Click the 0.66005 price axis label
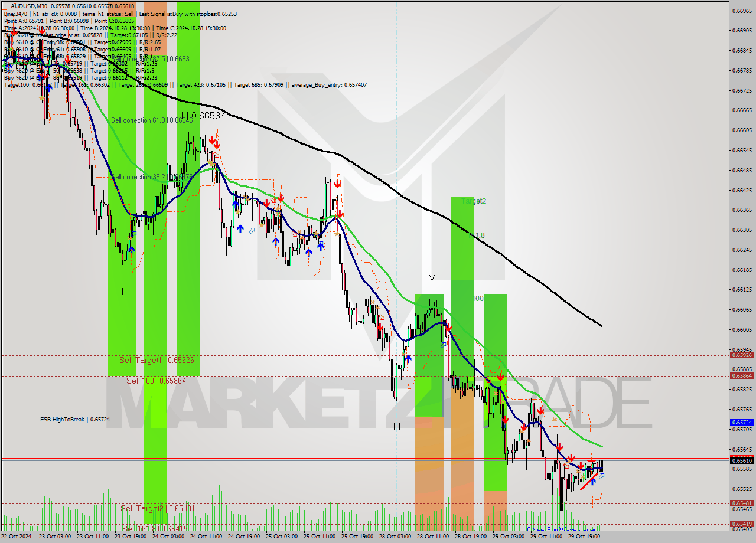The image size is (756, 543). 742,329
